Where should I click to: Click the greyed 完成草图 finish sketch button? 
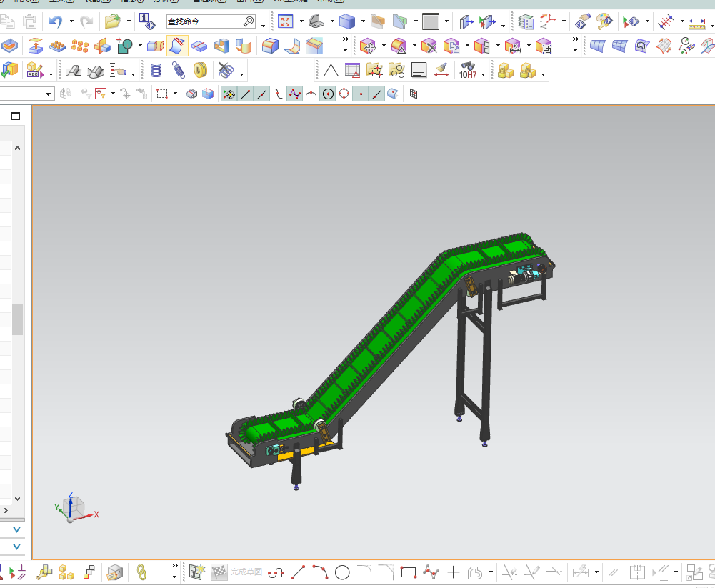tap(237, 572)
